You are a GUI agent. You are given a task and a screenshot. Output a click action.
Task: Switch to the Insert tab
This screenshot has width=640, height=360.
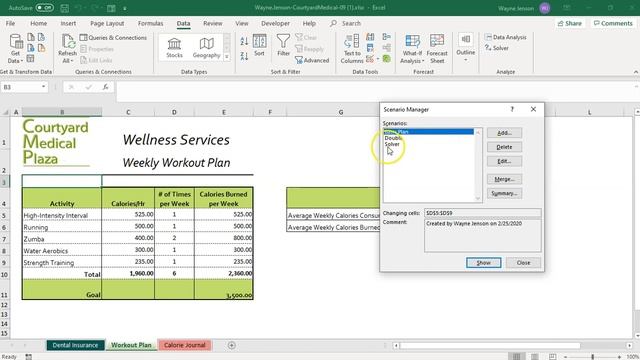click(x=68, y=23)
